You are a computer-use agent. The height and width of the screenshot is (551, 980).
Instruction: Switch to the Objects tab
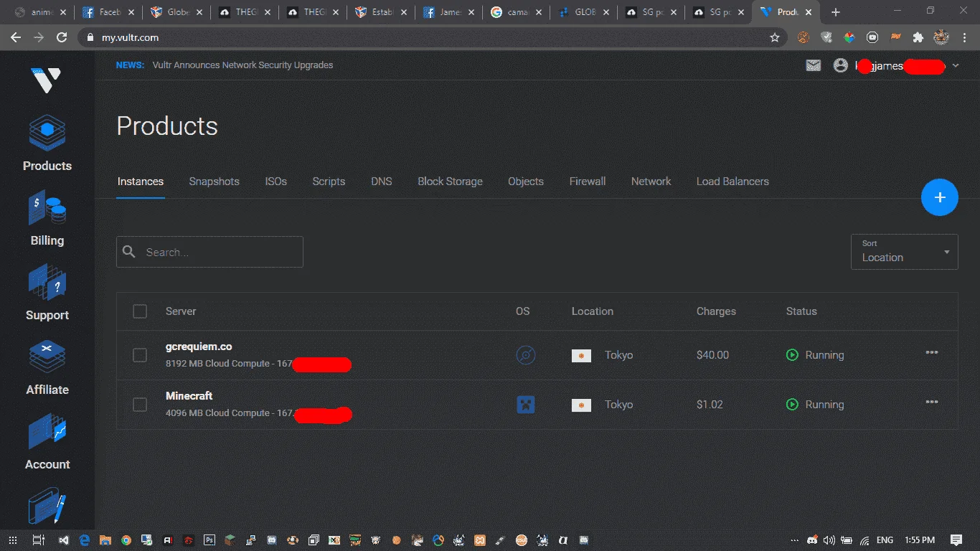[x=526, y=182]
